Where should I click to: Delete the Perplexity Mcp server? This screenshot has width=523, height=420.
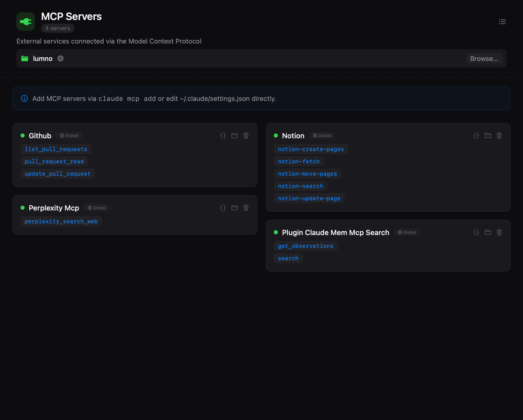(x=246, y=208)
